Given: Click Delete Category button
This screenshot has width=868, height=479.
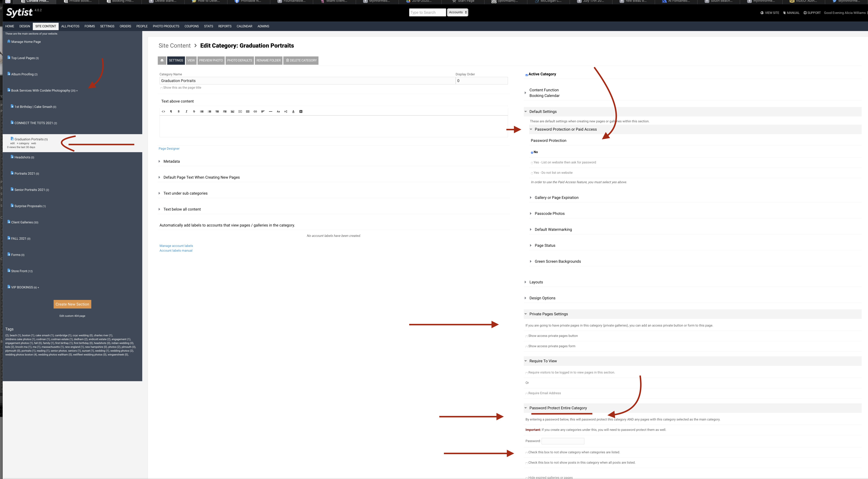Looking at the screenshot, I should point(301,60).
